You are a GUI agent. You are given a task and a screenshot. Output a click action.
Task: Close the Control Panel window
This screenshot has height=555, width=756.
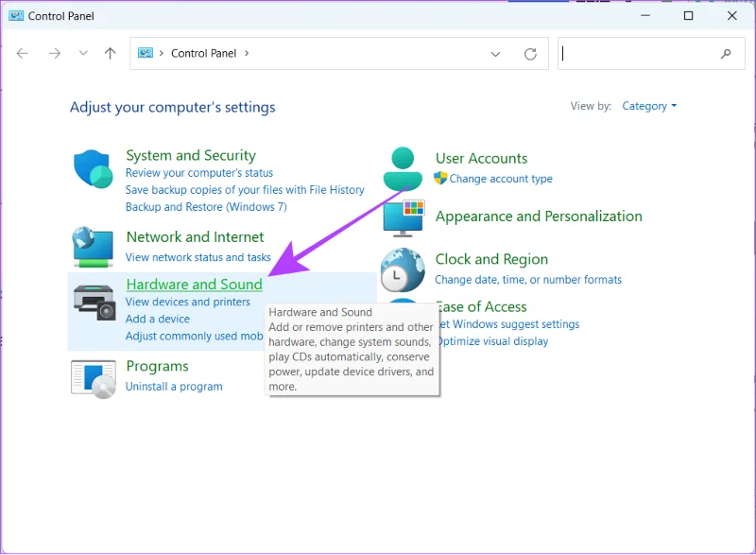coord(731,15)
